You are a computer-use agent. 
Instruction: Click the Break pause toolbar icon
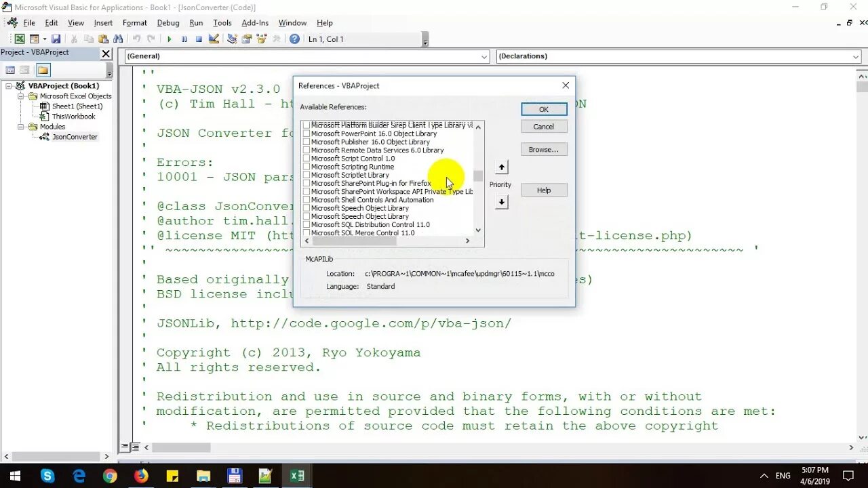(x=184, y=39)
